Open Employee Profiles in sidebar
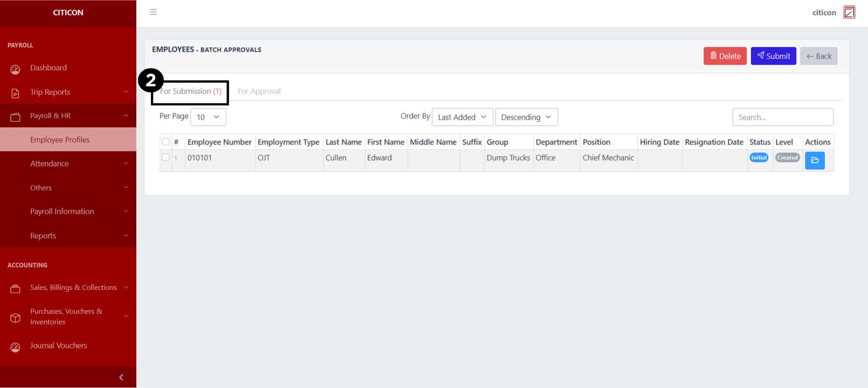This screenshot has height=388, width=868. coord(60,140)
